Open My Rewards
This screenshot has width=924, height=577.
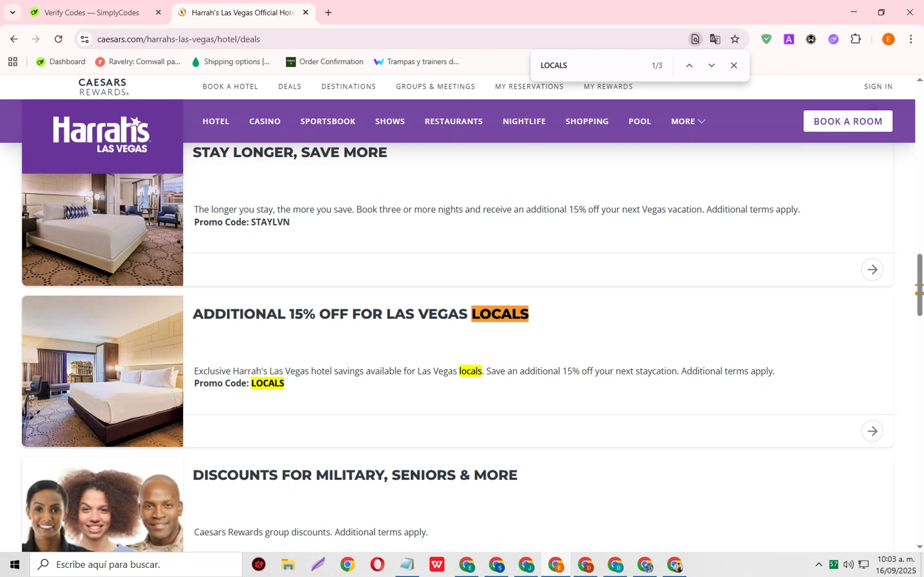click(608, 87)
